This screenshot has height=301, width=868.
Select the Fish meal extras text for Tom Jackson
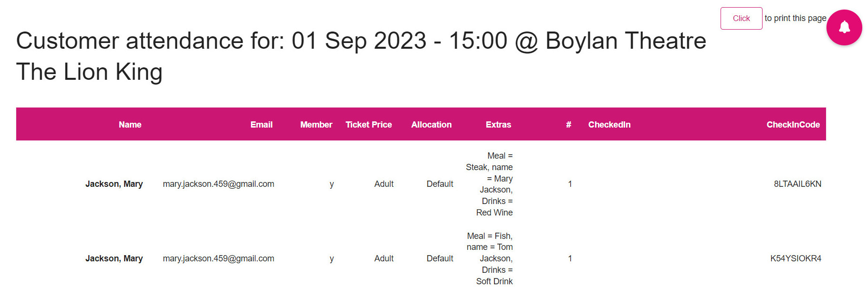pyautogui.click(x=490, y=258)
